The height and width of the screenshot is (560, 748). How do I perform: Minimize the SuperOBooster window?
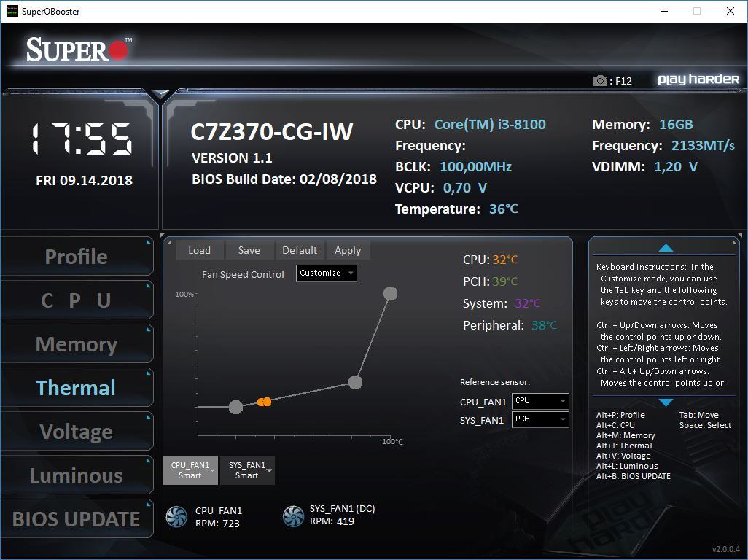pyautogui.click(x=664, y=11)
